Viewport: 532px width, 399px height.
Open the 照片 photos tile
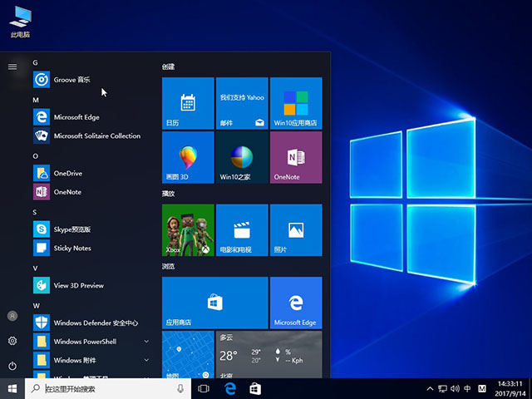tap(296, 230)
